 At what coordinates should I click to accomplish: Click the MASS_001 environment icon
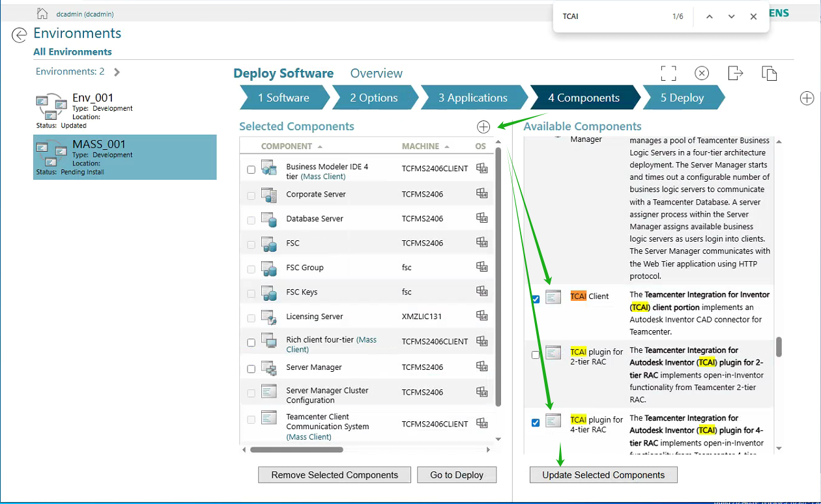(x=51, y=154)
